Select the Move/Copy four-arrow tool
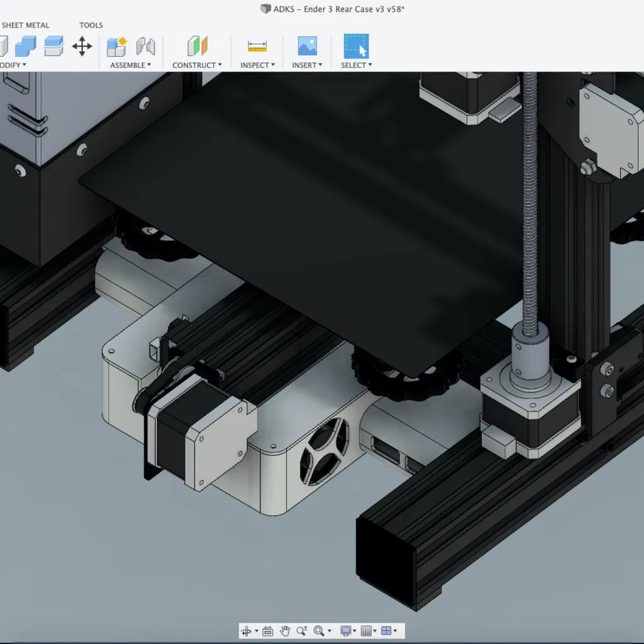 click(82, 46)
